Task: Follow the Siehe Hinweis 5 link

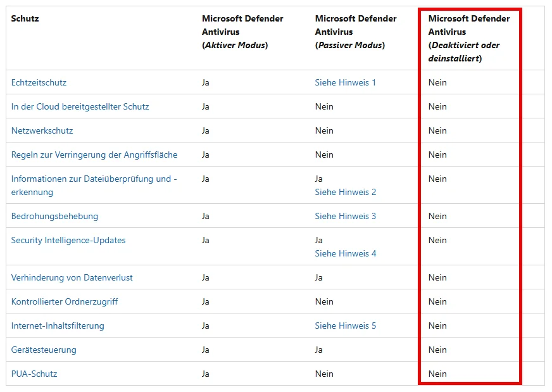Action: coord(346,326)
